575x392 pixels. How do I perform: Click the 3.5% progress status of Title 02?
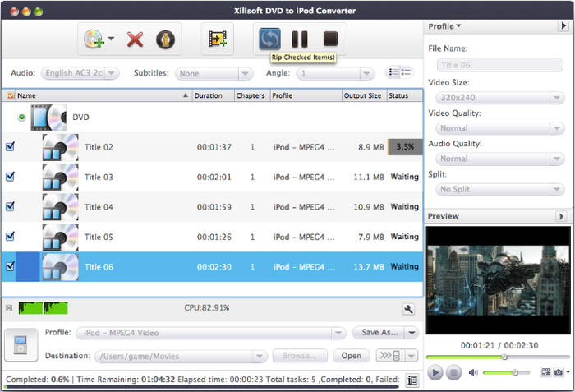[405, 147]
